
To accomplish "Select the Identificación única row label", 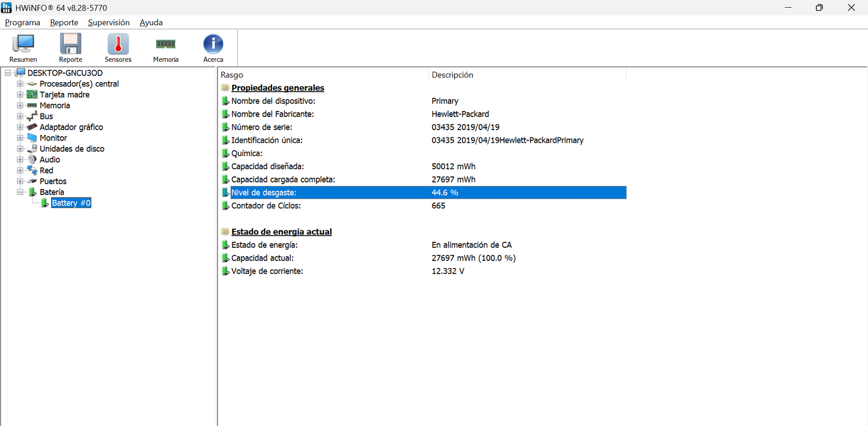I will click(267, 140).
